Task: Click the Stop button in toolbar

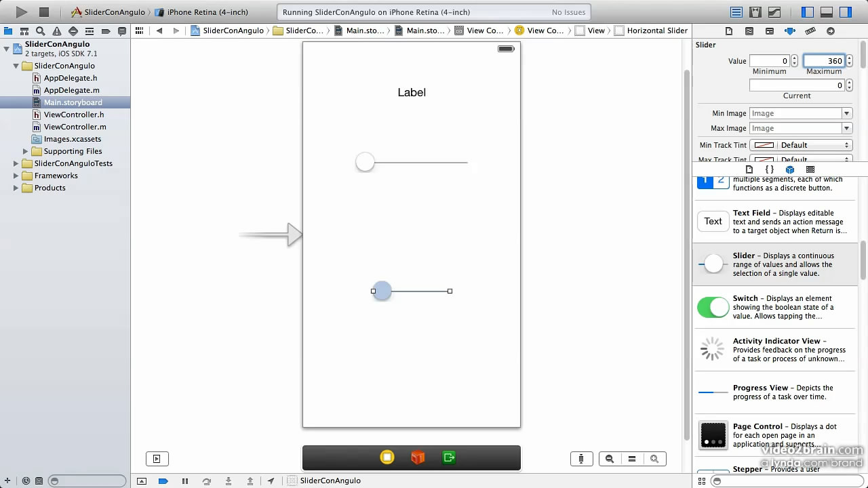Action: point(44,12)
